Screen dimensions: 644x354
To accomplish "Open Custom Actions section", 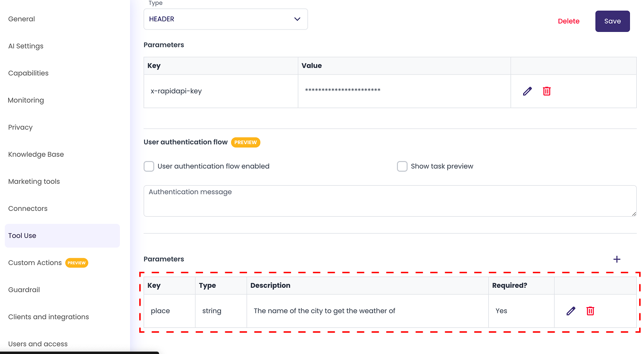I will (x=35, y=263).
